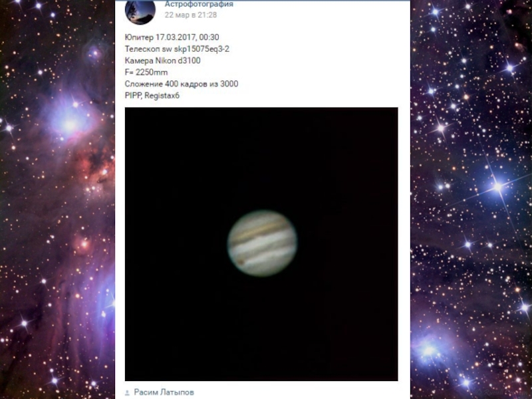Click the text Камера Nikon d3100

pos(162,61)
